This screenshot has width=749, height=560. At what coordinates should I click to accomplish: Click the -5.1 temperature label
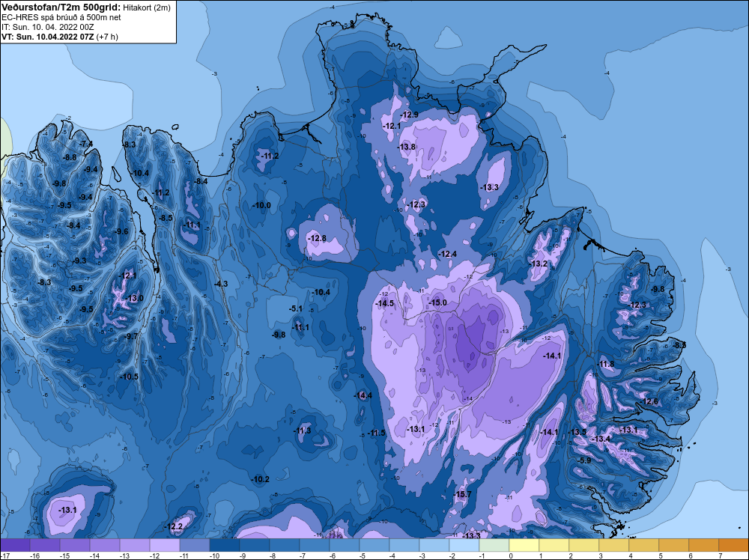coord(296,309)
